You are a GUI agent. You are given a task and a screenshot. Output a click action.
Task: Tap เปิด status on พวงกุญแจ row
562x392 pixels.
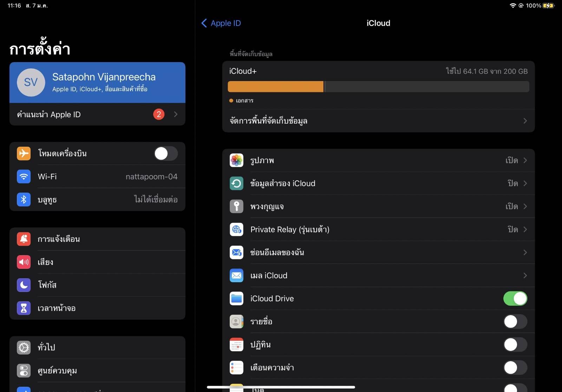click(x=512, y=206)
